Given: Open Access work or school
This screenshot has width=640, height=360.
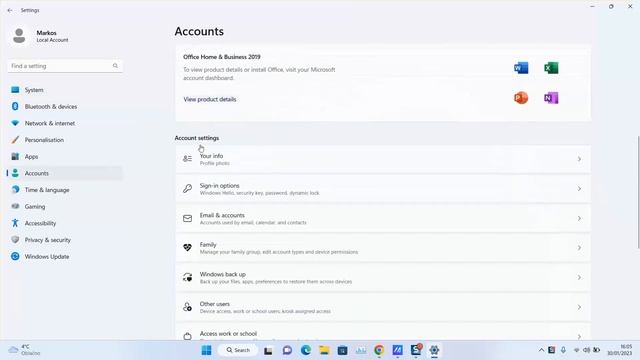Looking at the screenshot, I should (x=383, y=332).
